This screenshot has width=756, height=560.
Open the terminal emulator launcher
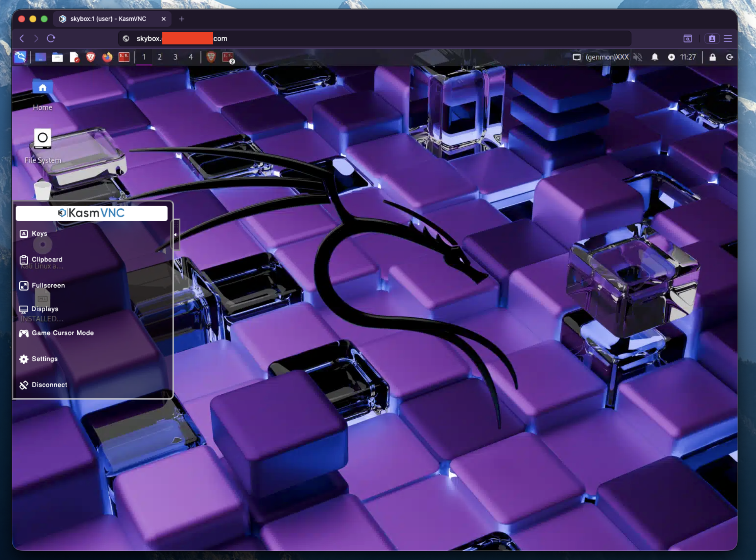tap(124, 57)
